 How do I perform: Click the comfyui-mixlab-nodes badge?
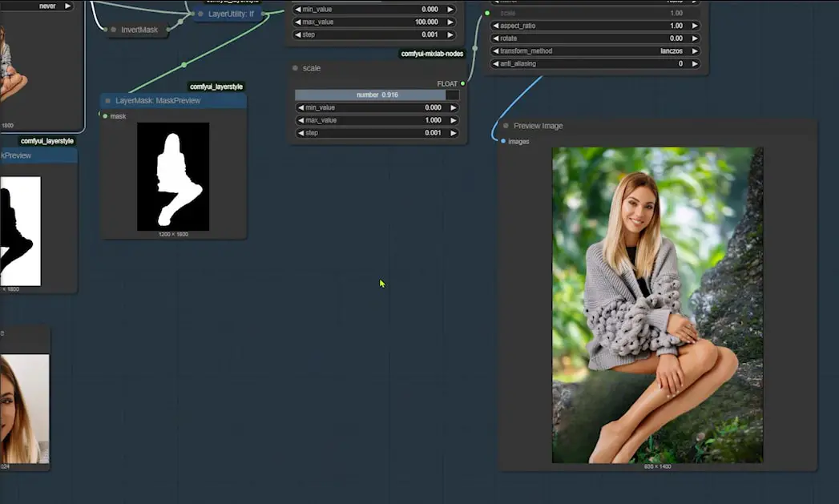pyautogui.click(x=433, y=54)
